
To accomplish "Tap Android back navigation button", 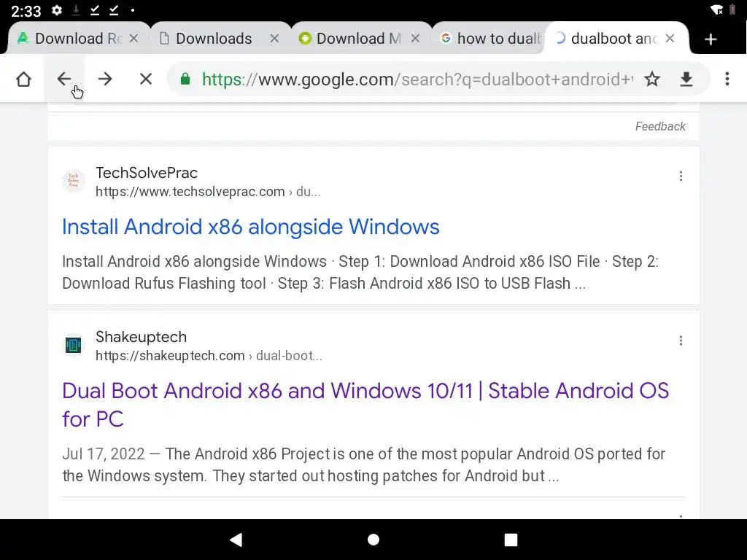I will click(236, 540).
